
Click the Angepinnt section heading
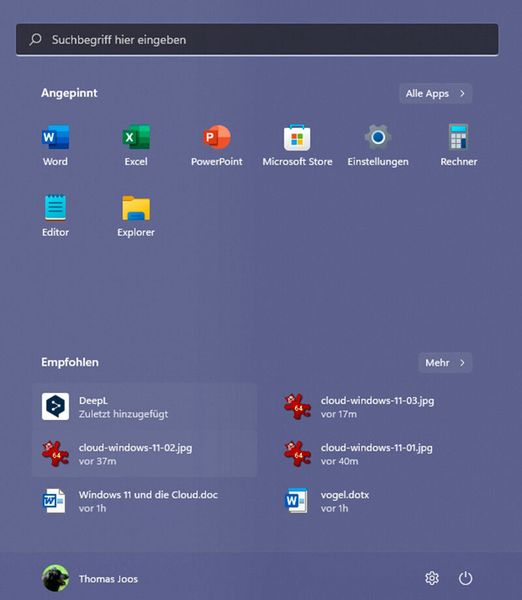69,93
